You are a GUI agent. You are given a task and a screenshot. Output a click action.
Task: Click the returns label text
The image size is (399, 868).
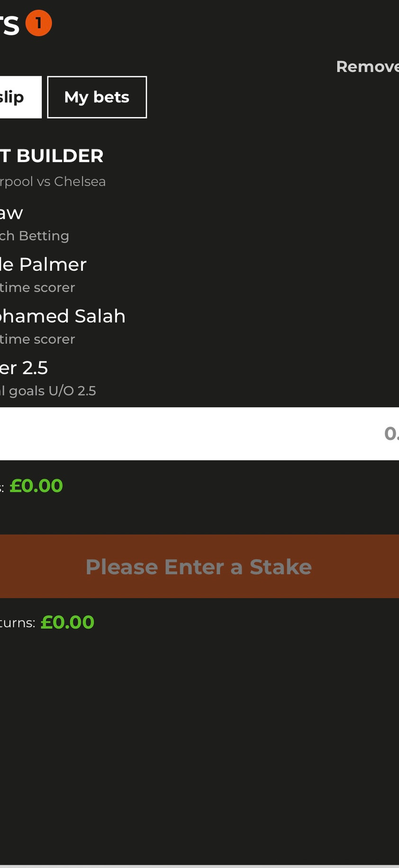(17, 623)
